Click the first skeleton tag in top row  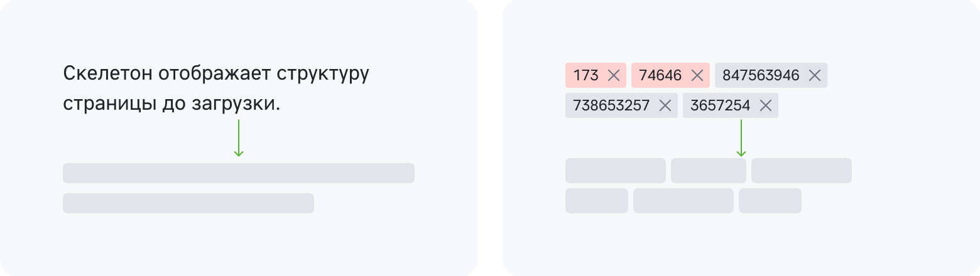pos(616,171)
